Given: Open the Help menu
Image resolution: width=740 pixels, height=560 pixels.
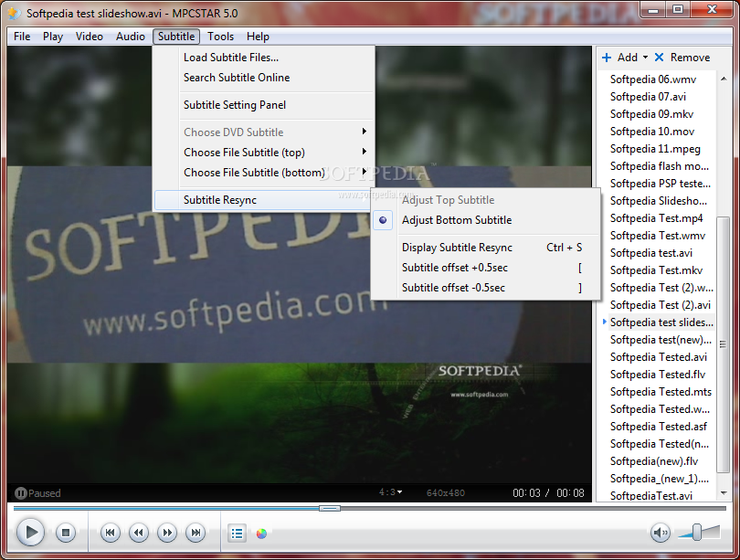Looking at the screenshot, I should coord(258,37).
